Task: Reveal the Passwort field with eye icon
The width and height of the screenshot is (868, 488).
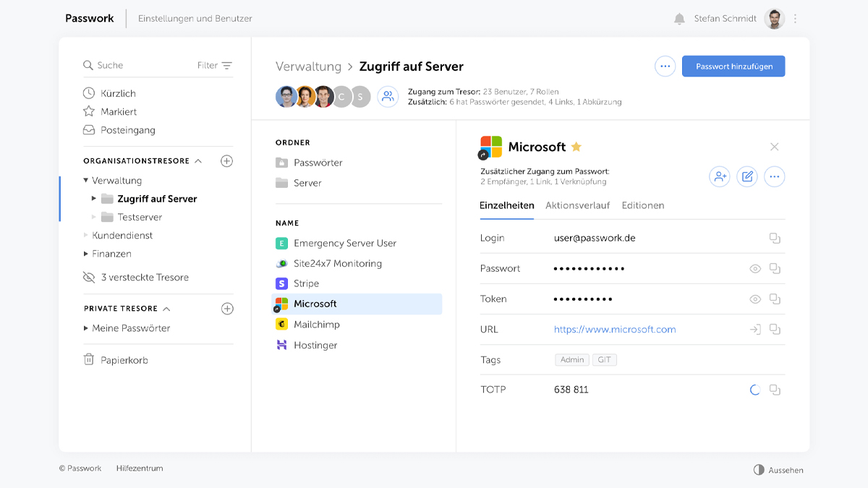Action: pyautogui.click(x=755, y=269)
